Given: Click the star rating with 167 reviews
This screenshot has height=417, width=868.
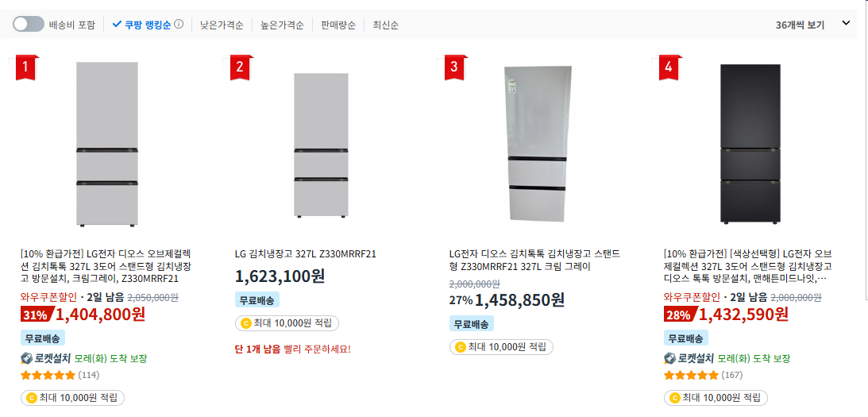Looking at the screenshot, I should pyautogui.click(x=691, y=375).
